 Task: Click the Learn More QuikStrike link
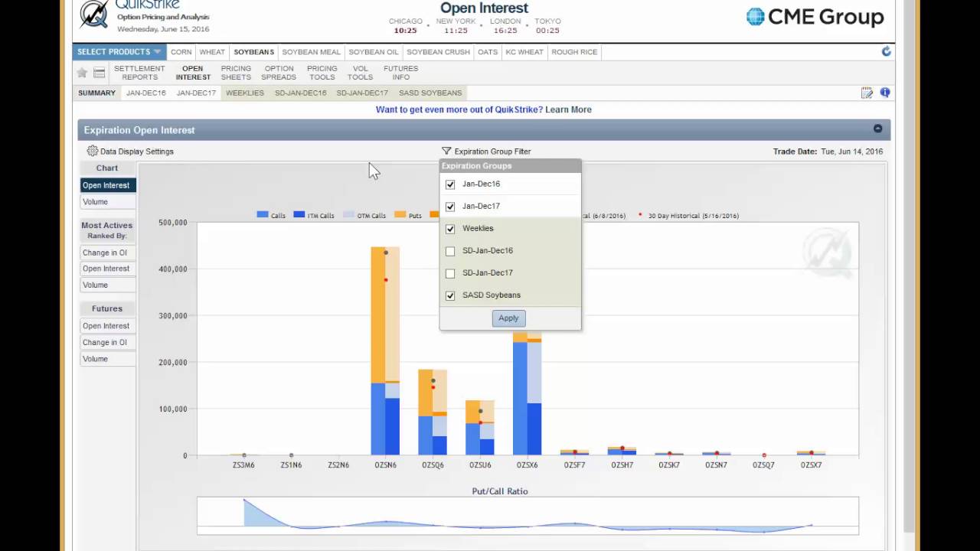[x=568, y=109]
